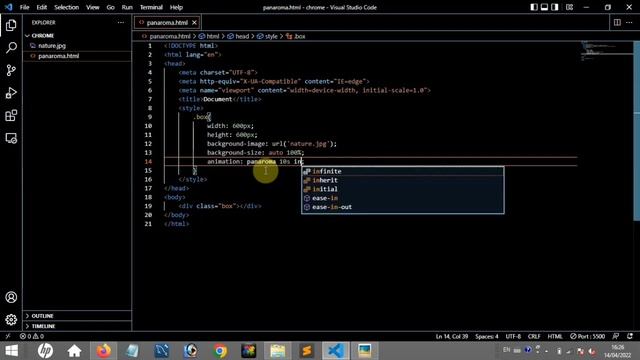This screenshot has height=360, width=640.
Task: Open File Explorer from the taskbar
Action: point(278,351)
